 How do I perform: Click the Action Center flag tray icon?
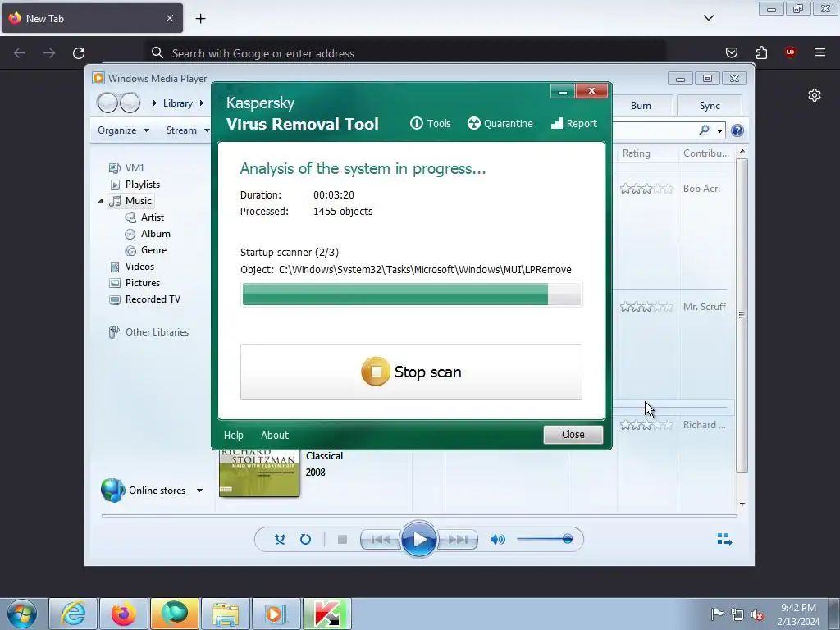pyautogui.click(x=716, y=614)
